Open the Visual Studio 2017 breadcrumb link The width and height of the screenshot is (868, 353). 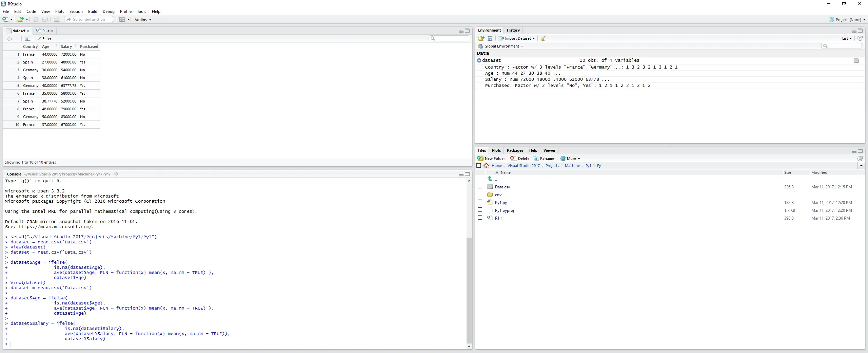click(x=524, y=166)
